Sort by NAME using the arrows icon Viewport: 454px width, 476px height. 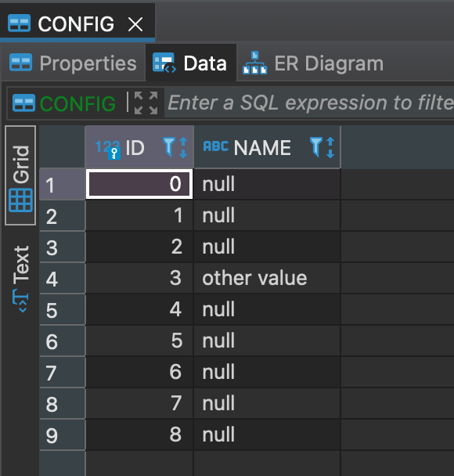pyautogui.click(x=330, y=147)
